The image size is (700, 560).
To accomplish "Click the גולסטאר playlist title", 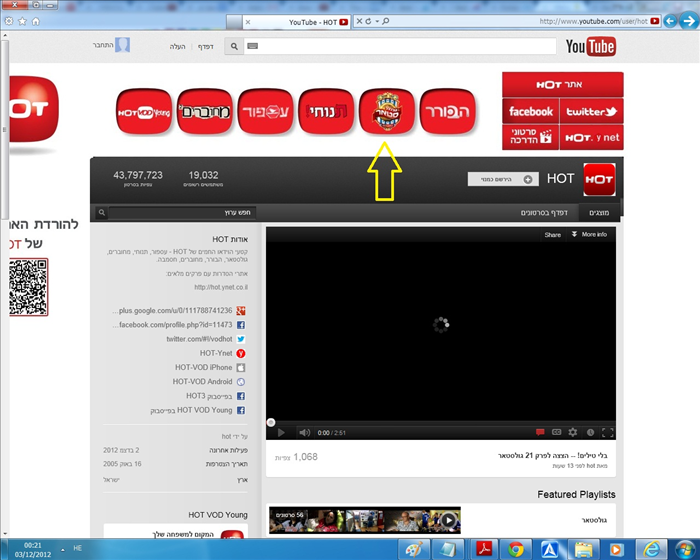I will click(x=594, y=520).
